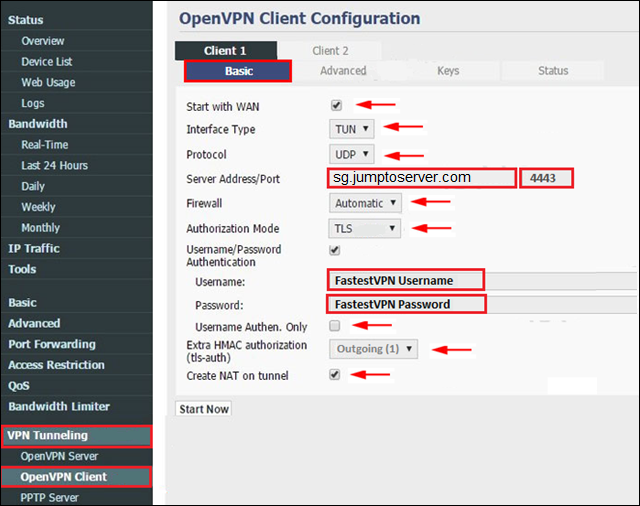Toggle the Start with WAN checkbox
The image size is (640, 506).
point(336,105)
